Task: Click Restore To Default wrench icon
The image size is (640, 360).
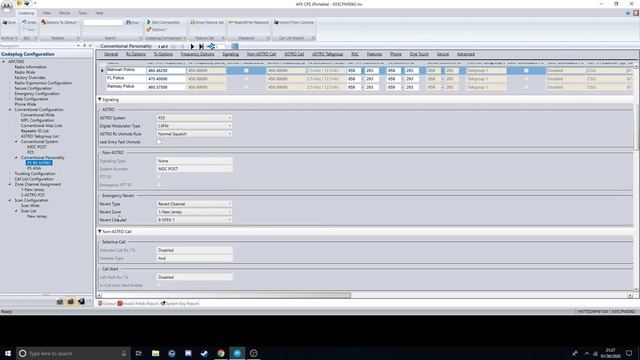Action: point(44,22)
